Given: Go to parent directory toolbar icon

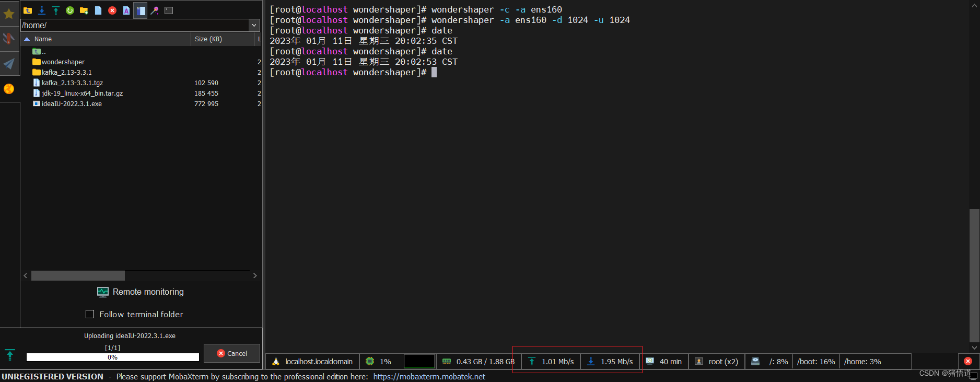Looking at the screenshot, I should tap(28, 10).
